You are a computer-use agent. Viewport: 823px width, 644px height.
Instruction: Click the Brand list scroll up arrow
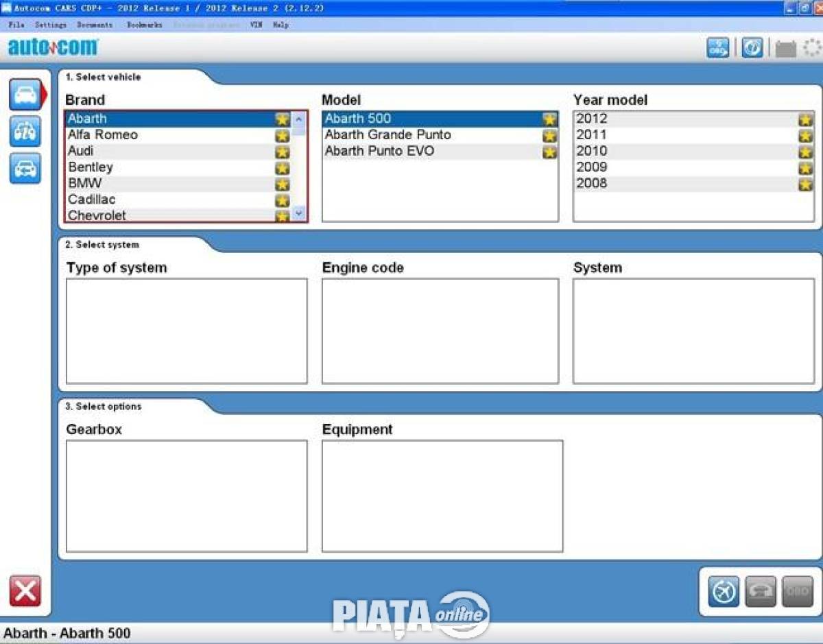point(299,119)
